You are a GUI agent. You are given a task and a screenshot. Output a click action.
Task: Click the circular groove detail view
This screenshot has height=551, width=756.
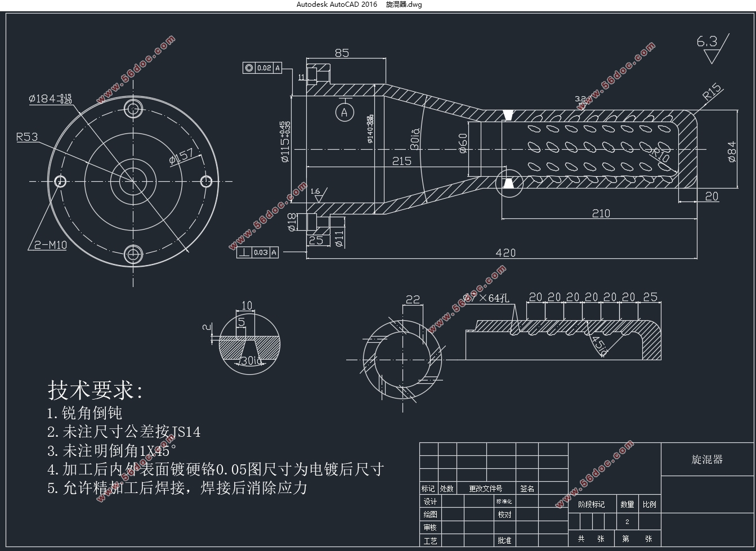[249, 343]
